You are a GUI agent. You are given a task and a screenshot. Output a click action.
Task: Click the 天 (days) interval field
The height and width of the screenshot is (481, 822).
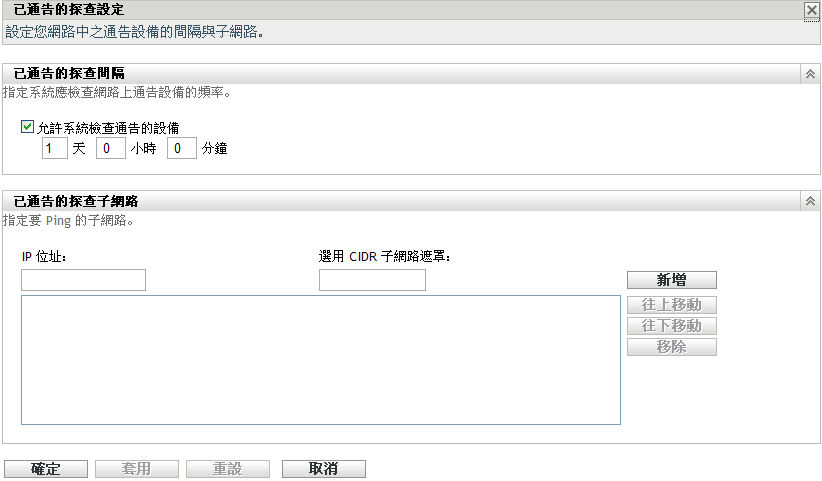click(55, 148)
